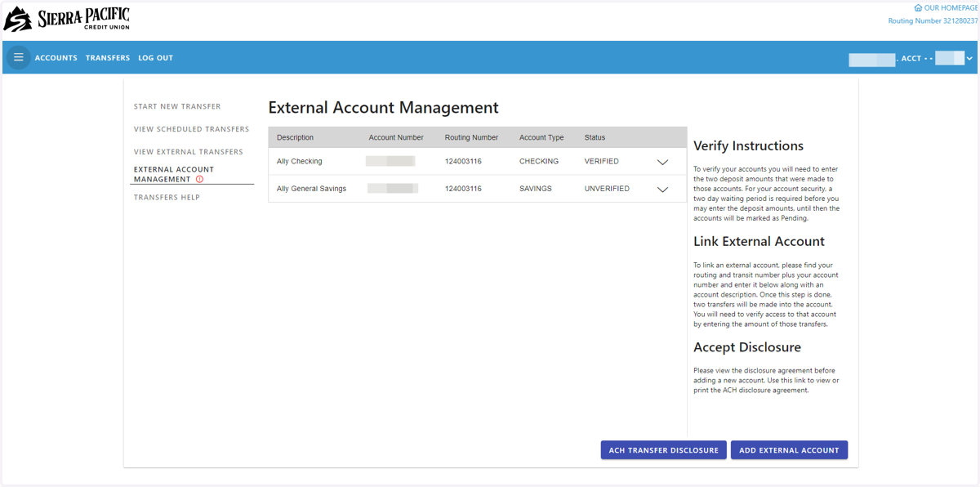Open the Transfers menu
This screenshot has height=487, width=980.
coord(108,58)
